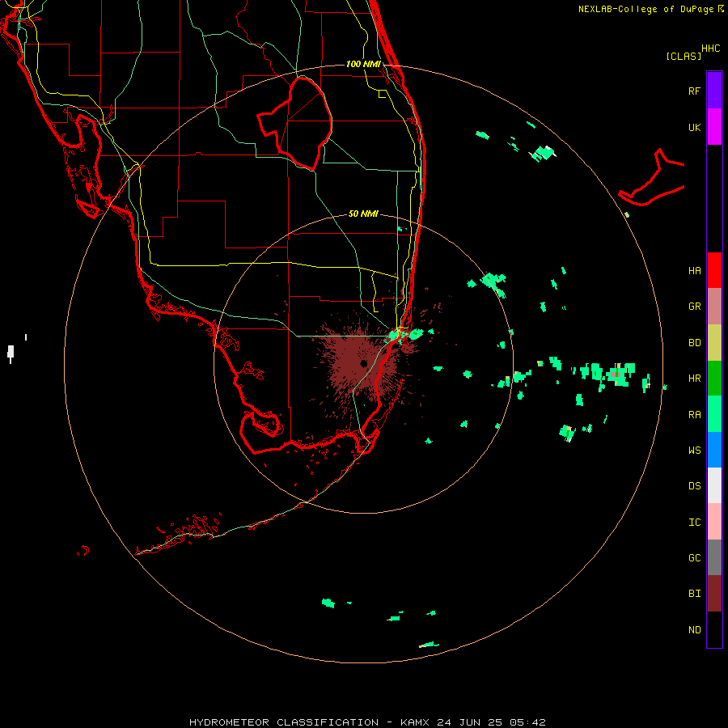Click the "UK" legend label
Viewport: 728px width, 728px height.
pos(694,127)
